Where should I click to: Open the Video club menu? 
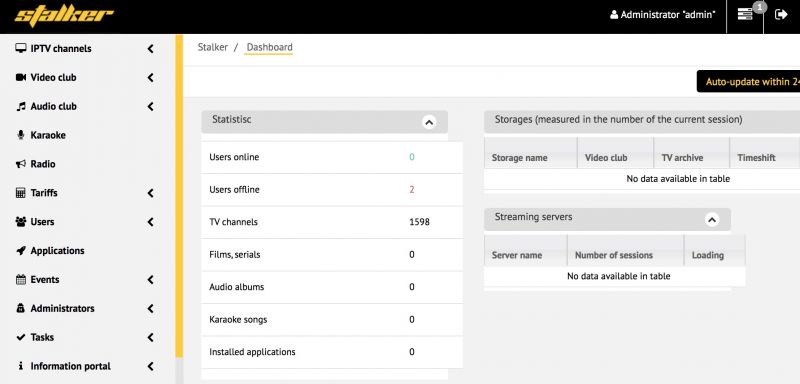click(54, 78)
